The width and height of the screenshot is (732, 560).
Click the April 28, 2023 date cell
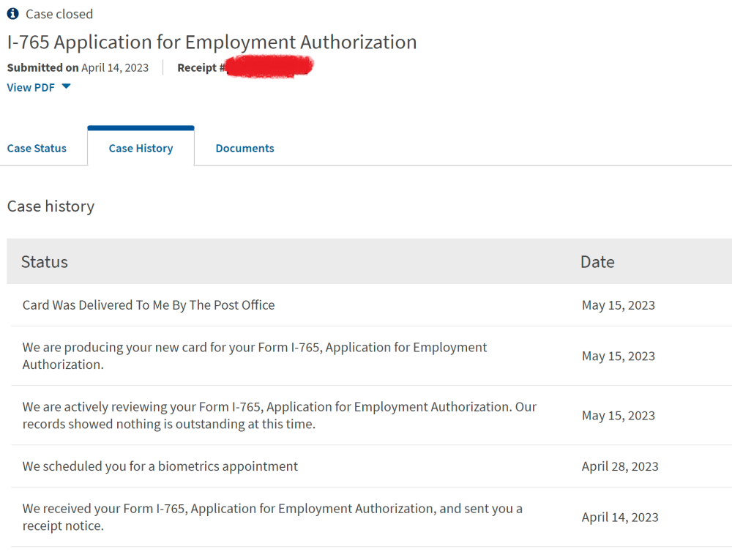coord(620,467)
